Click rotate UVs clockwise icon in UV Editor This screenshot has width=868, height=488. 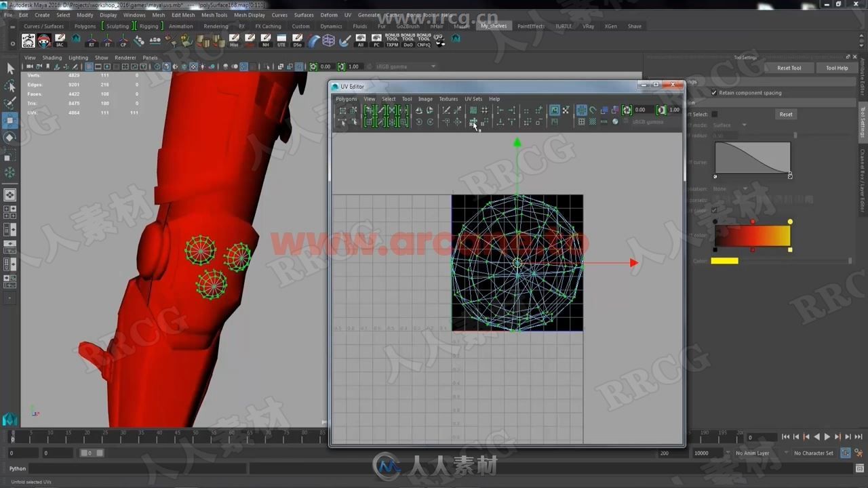click(x=430, y=121)
